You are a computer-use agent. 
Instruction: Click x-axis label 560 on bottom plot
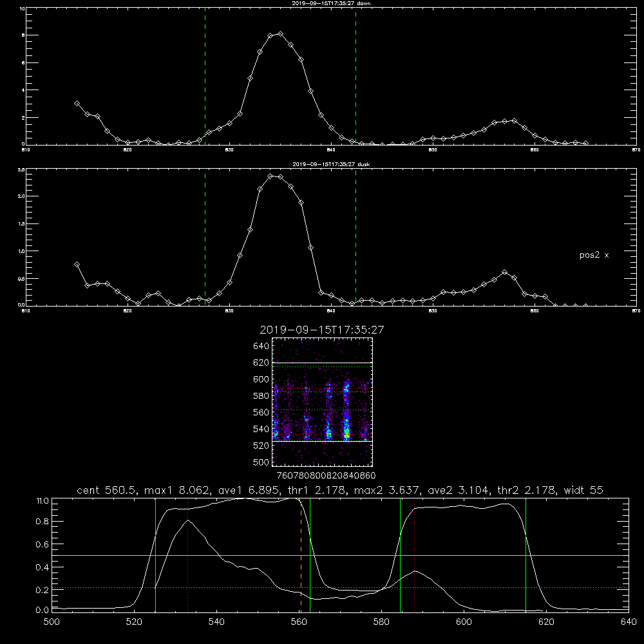point(299,622)
